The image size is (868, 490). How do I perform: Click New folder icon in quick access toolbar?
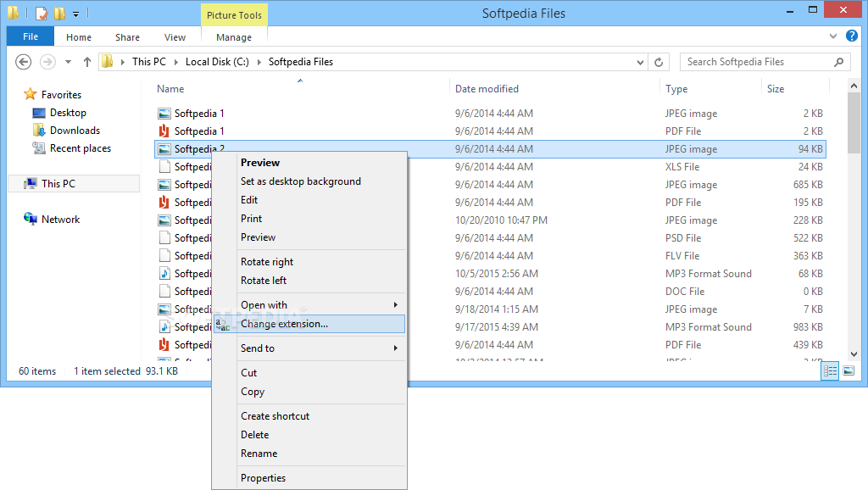tap(60, 13)
